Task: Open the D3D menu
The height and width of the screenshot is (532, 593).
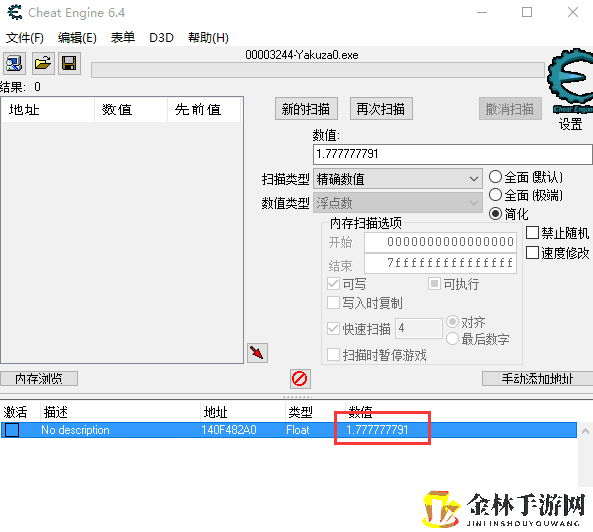Action: click(161, 38)
